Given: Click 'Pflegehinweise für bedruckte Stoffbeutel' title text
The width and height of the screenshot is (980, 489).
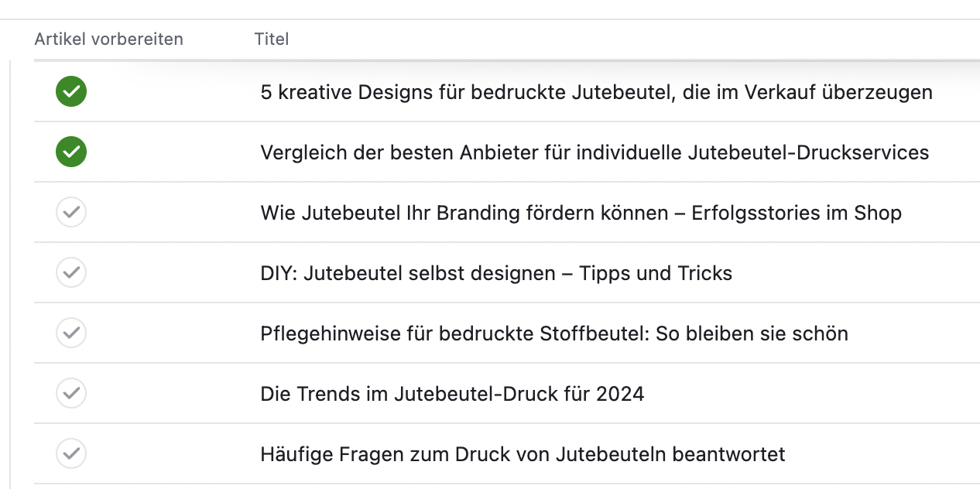Looking at the screenshot, I should (x=554, y=333).
